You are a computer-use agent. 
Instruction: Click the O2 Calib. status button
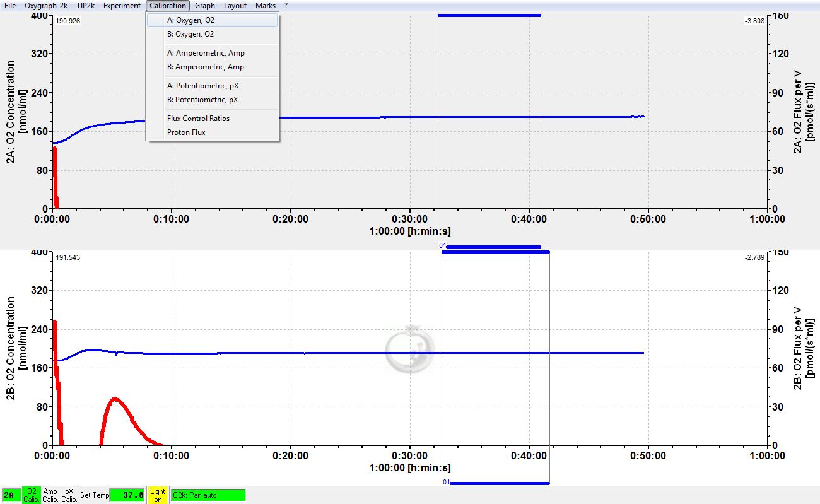tap(31, 495)
